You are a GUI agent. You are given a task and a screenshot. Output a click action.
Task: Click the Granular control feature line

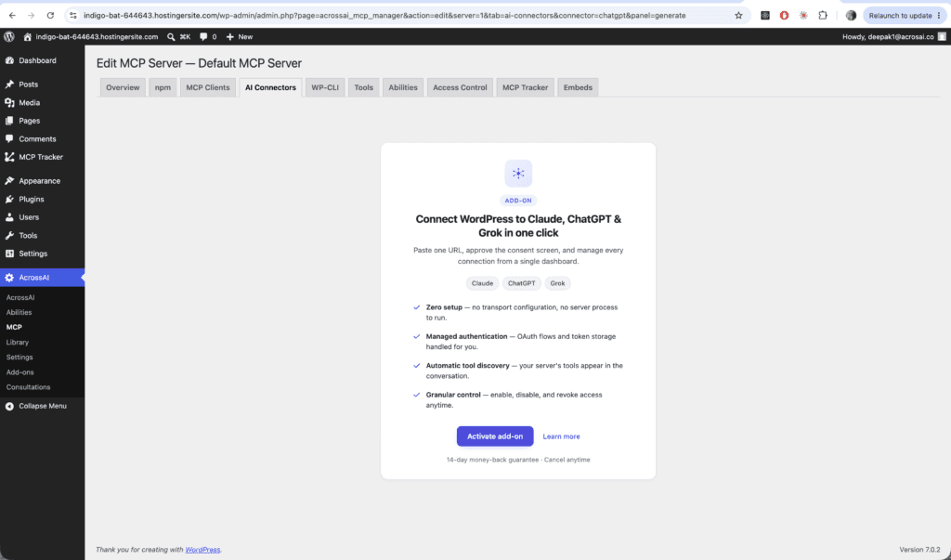[514, 400]
